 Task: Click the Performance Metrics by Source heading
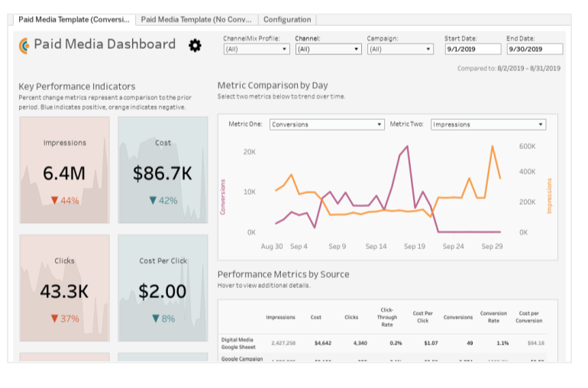point(283,274)
